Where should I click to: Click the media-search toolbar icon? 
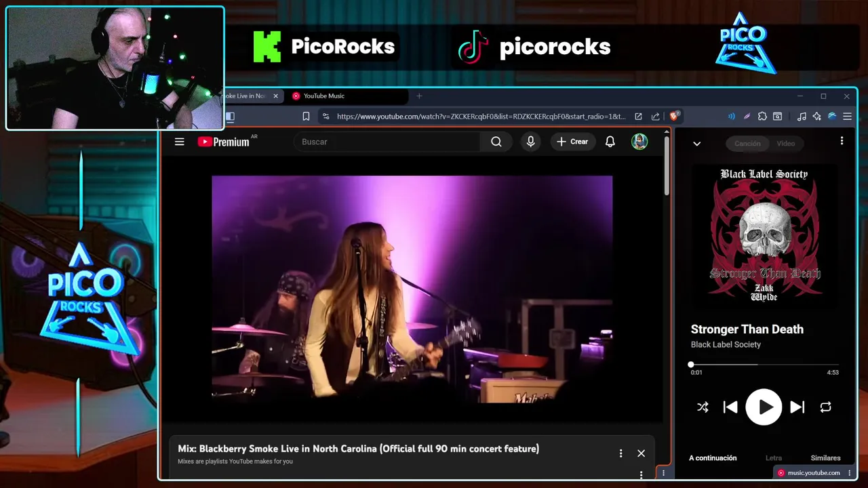tap(778, 117)
